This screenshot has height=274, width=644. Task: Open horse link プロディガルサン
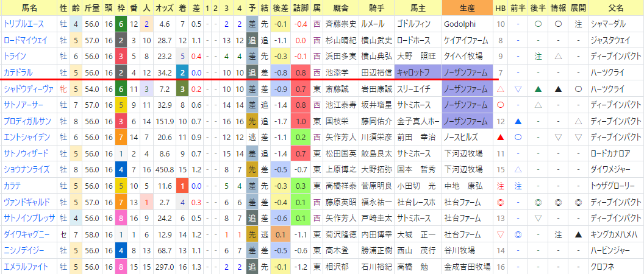tap(28, 121)
